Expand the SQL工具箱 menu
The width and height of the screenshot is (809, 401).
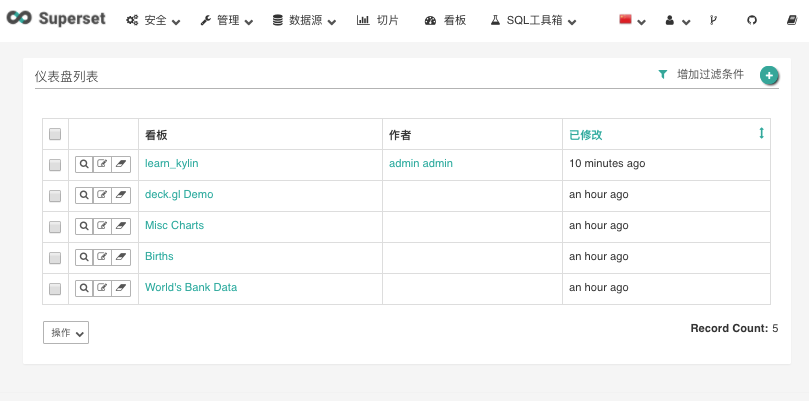tap(533, 21)
